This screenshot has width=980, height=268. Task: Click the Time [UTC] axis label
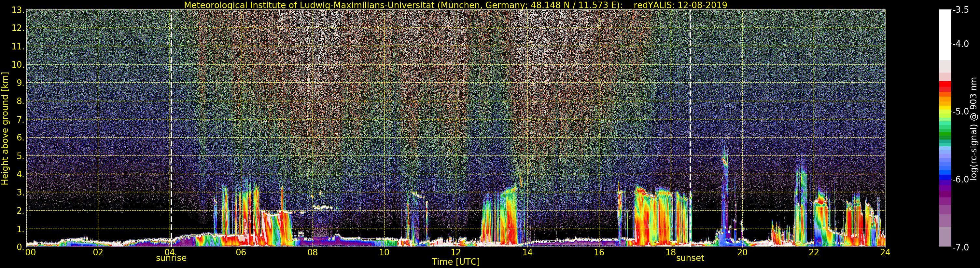[x=455, y=262]
